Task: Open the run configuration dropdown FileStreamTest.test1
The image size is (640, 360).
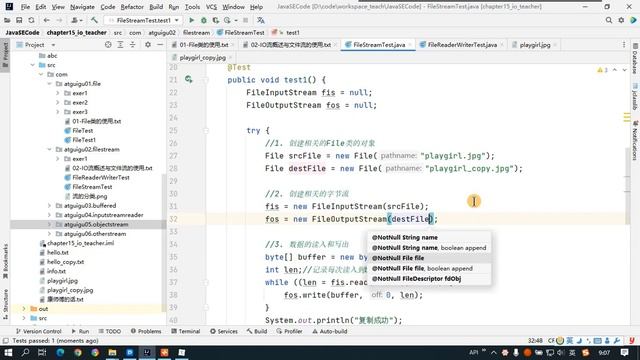Action: click(x=143, y=20)
